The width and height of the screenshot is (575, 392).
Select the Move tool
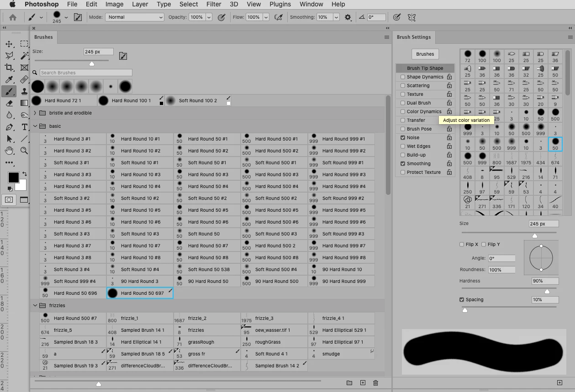9,44
